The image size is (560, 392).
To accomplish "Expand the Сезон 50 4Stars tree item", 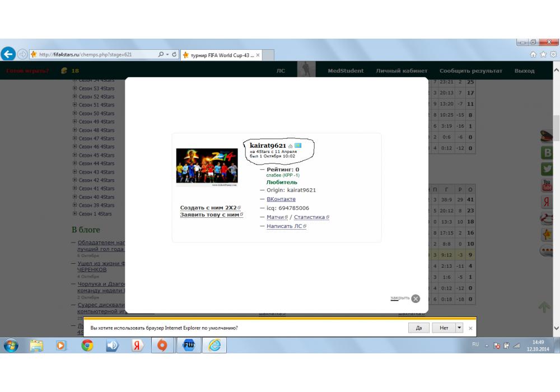I will tap(75, 113).
